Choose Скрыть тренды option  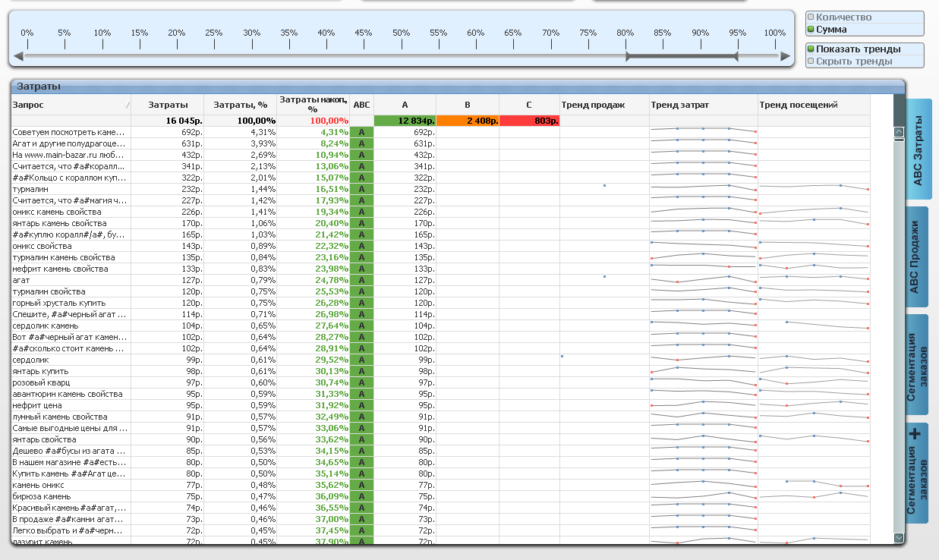pos(865,61)
